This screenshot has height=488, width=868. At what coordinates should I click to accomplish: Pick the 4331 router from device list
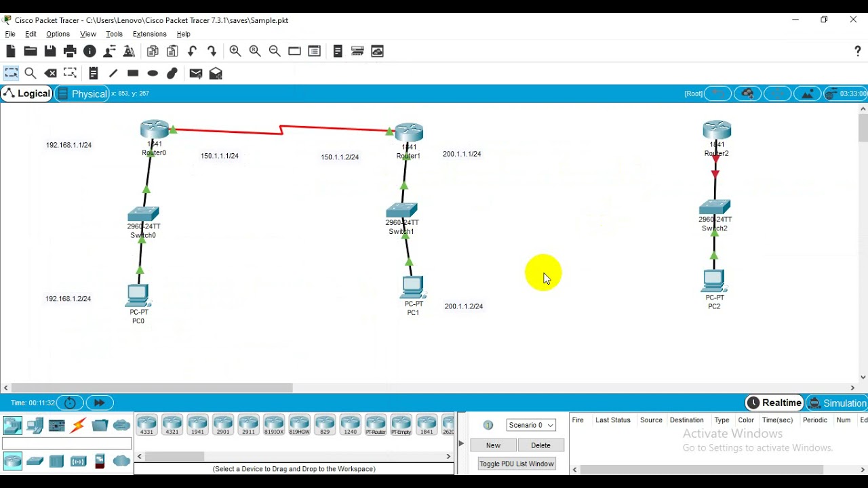(147, 425)
